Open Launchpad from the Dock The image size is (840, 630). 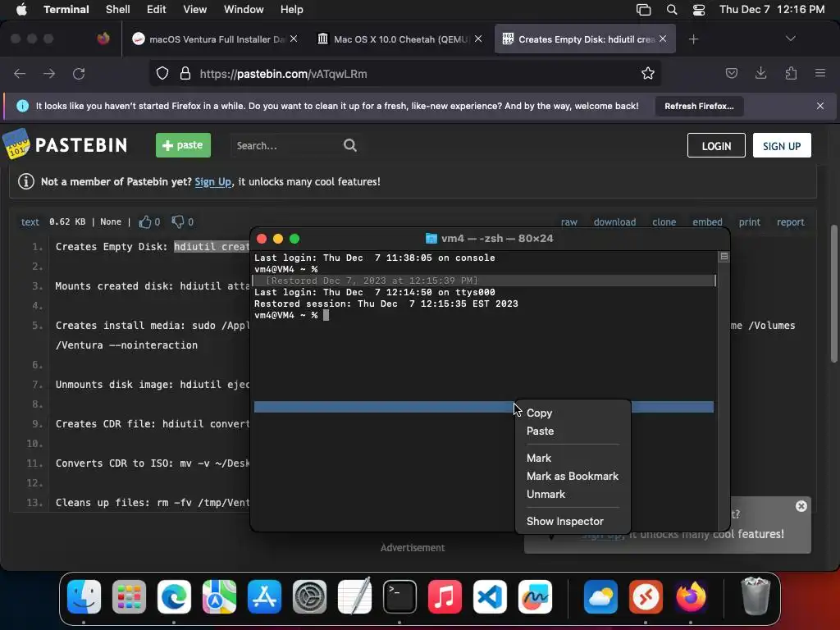pos(129,597)
